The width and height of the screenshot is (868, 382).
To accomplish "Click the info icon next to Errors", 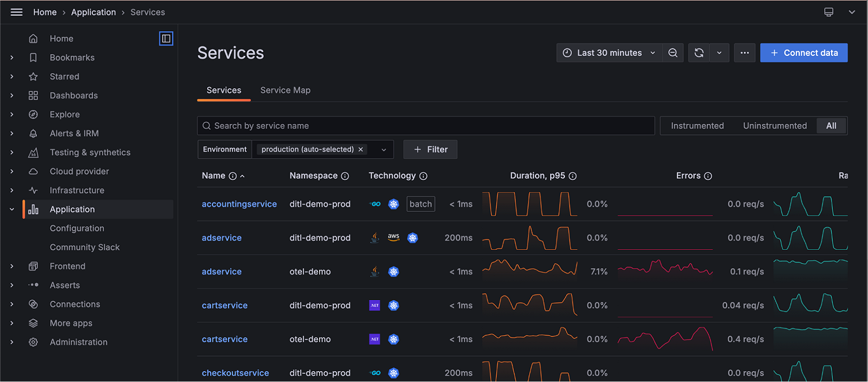I will [708, 176].
